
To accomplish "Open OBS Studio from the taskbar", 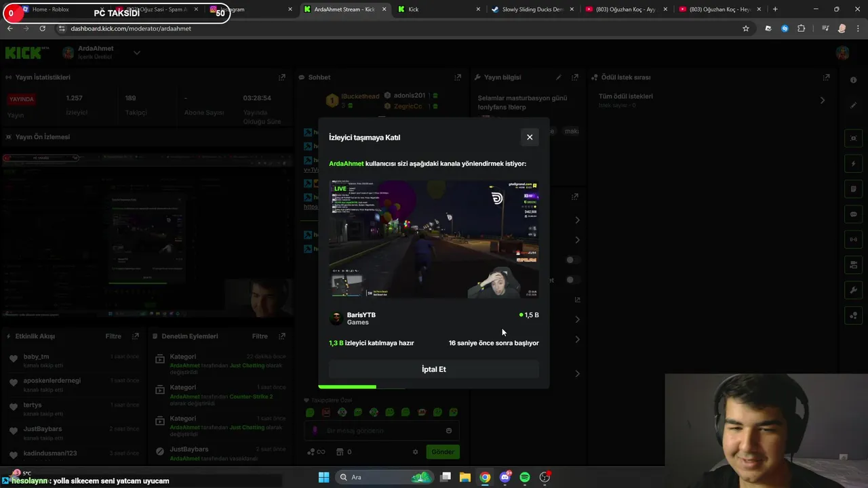I will point(545,477).
